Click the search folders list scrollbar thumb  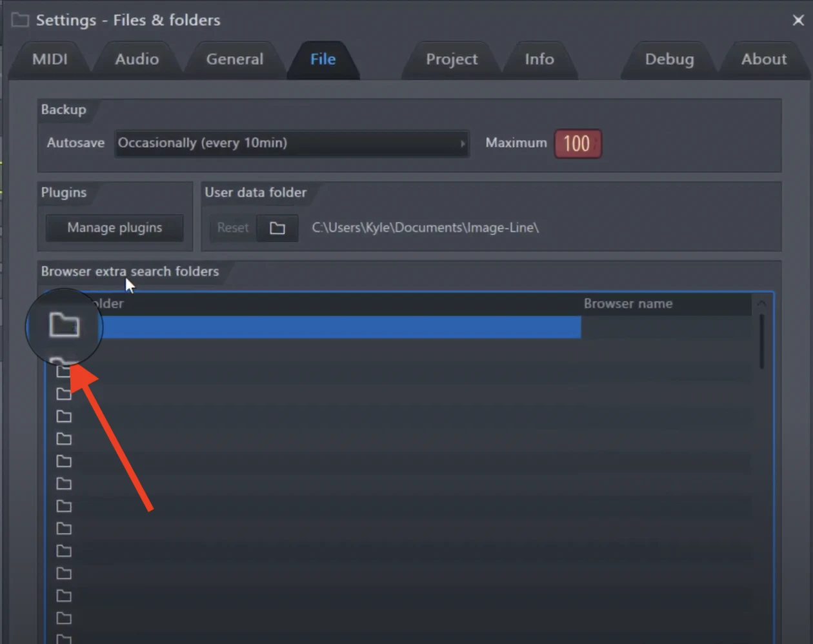point(761,342)
